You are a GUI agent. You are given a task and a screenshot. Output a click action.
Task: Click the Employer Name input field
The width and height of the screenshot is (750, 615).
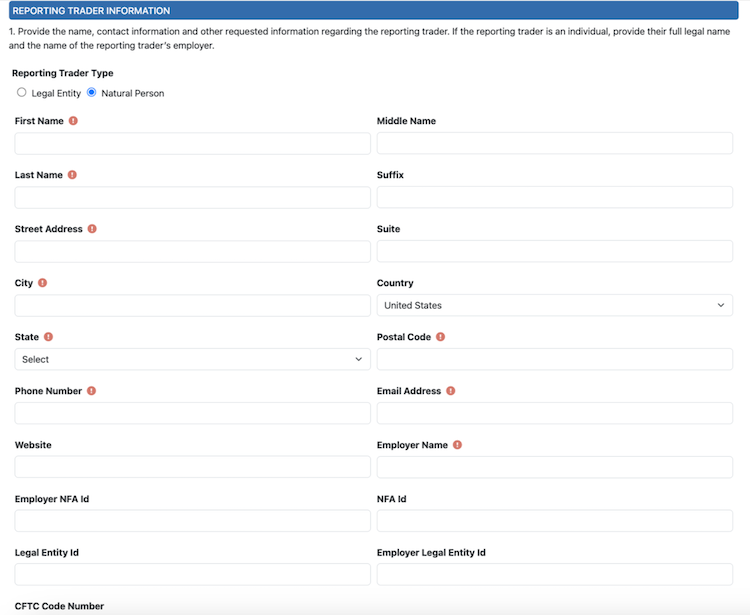(555, 467)
